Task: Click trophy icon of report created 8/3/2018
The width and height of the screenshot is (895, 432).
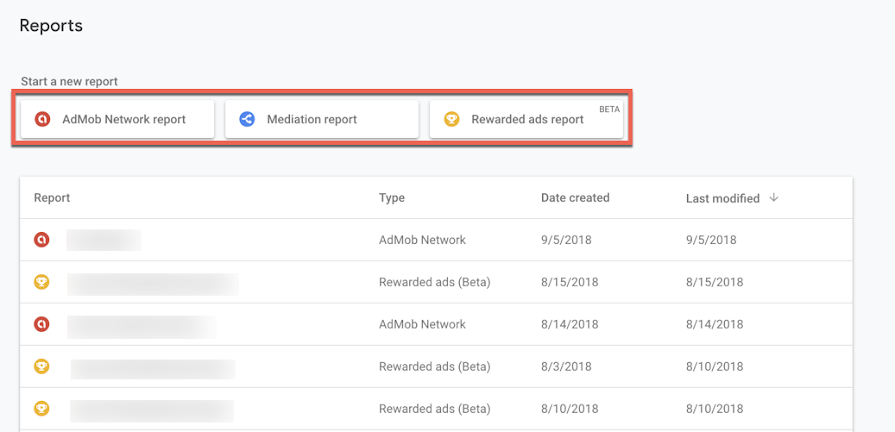Action: [x=42, y=367]
